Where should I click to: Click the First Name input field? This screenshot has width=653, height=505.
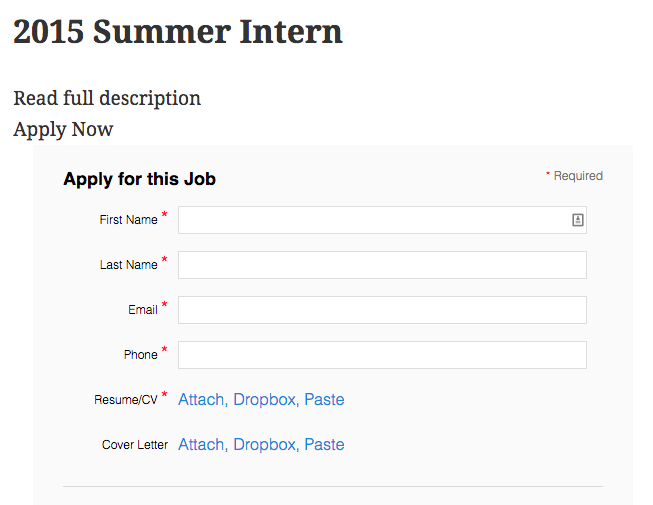click(x=372, y=220)
